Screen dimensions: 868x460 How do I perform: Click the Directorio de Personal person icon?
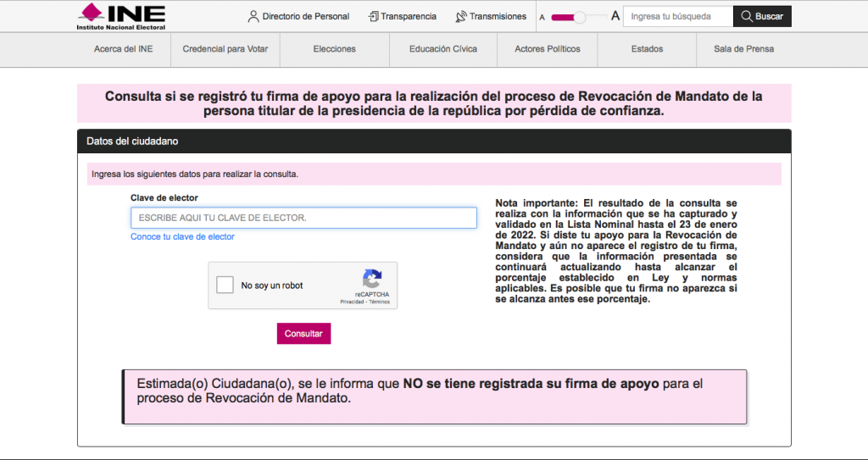click(253, 16)
